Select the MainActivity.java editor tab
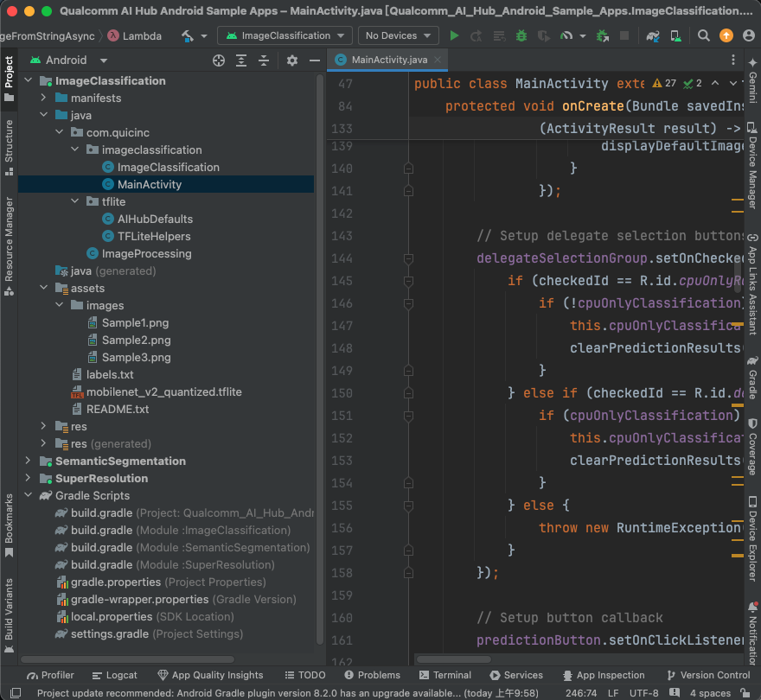Image resolution: width=761 pixels, height=700 pixels. [x=388, y=60]
